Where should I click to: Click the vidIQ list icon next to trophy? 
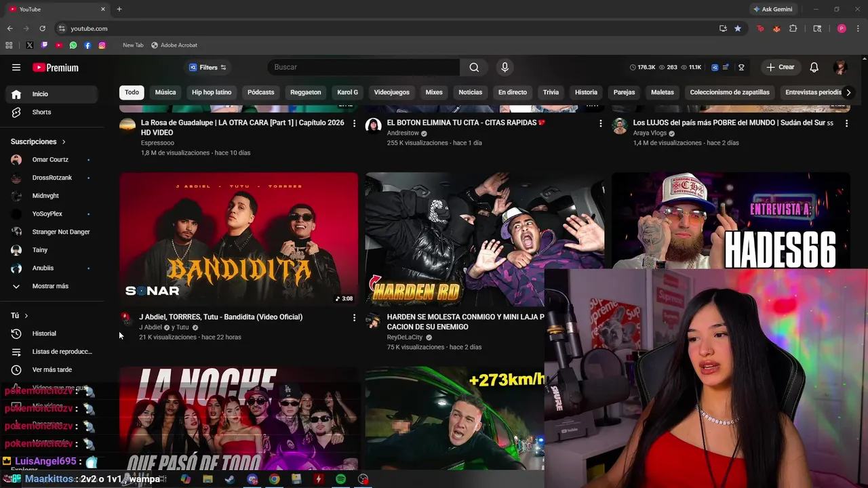pos(726,67)
